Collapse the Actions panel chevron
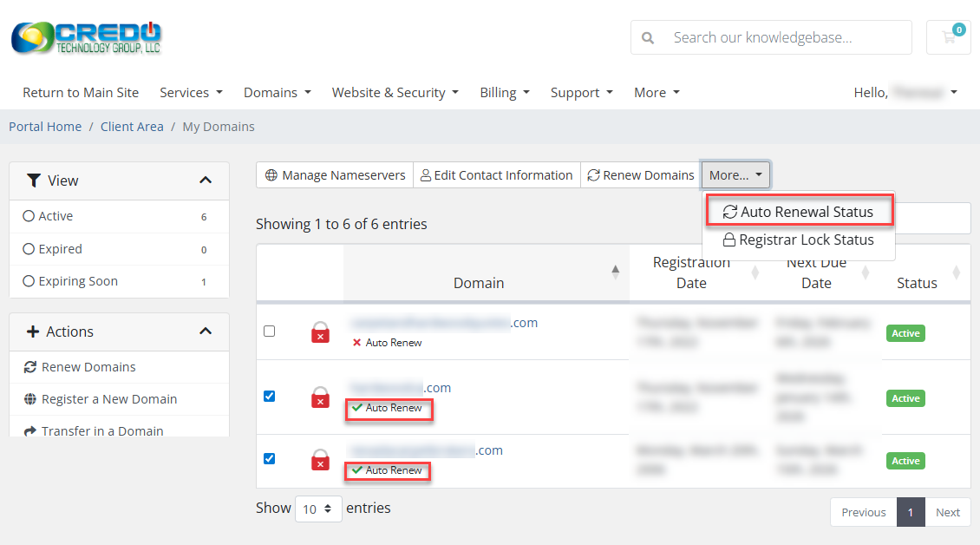 point(206,332)
